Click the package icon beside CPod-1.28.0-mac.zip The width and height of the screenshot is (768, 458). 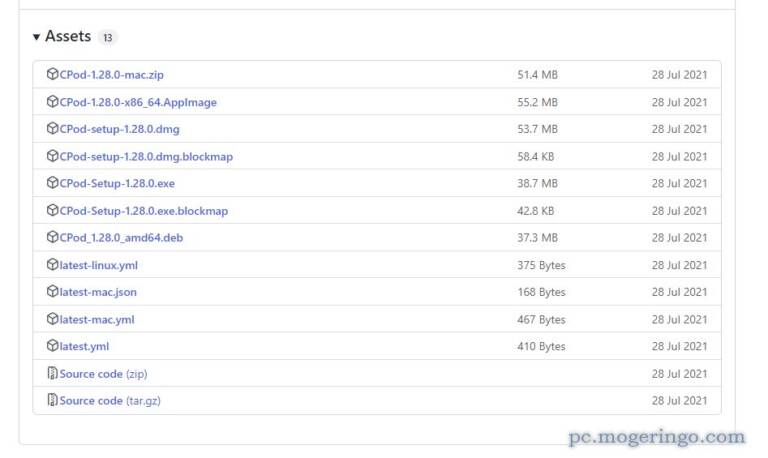(x=52, y=74)
